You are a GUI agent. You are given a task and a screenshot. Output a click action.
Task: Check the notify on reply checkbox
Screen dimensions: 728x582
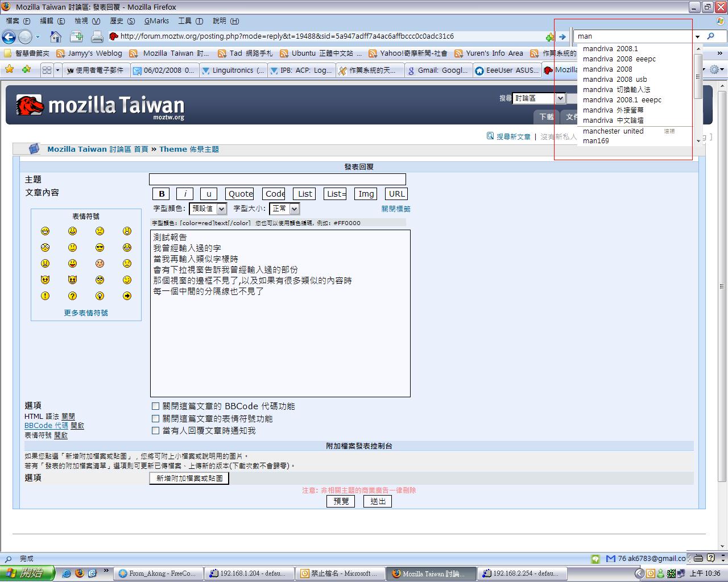[x=155, y=431]
